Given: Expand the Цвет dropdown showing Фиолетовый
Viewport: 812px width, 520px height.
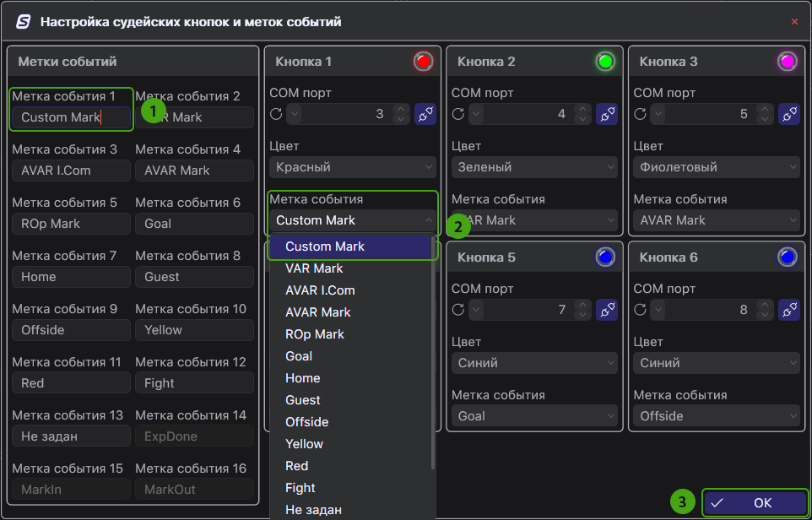Looking at the screenshot, I should (716, 167).
